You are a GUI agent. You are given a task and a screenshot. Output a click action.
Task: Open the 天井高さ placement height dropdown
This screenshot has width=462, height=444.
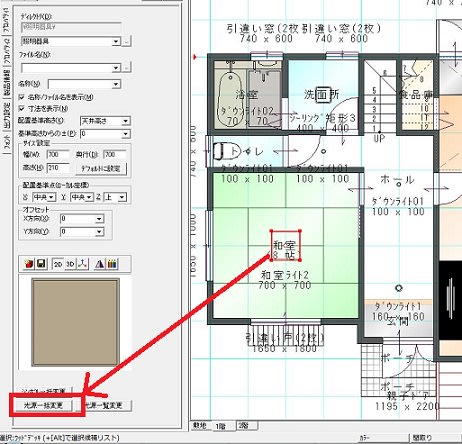[x=105, y=121]
